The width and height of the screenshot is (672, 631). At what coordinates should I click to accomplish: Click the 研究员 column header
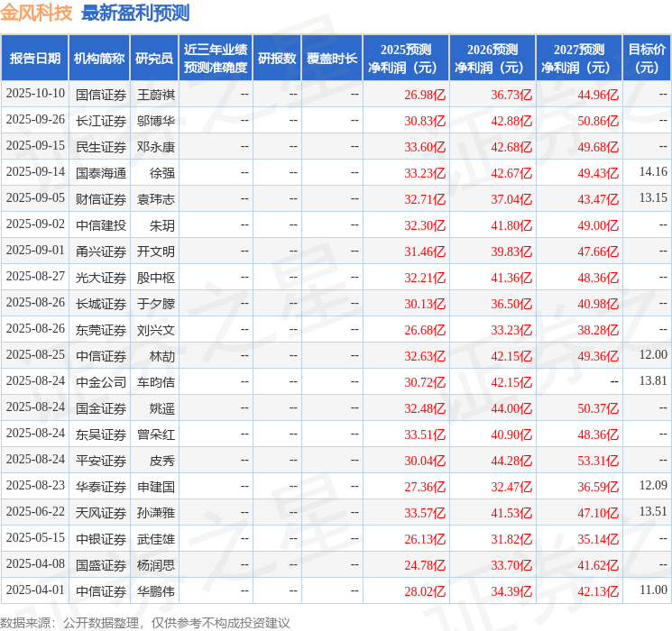[154, 58]
